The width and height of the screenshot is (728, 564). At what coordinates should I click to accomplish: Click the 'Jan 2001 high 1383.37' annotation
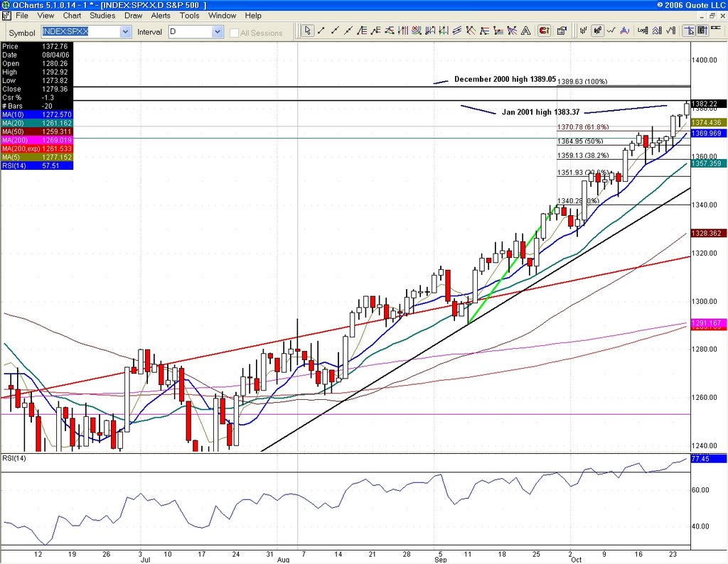pyautogui.click(x=540, y=112)
